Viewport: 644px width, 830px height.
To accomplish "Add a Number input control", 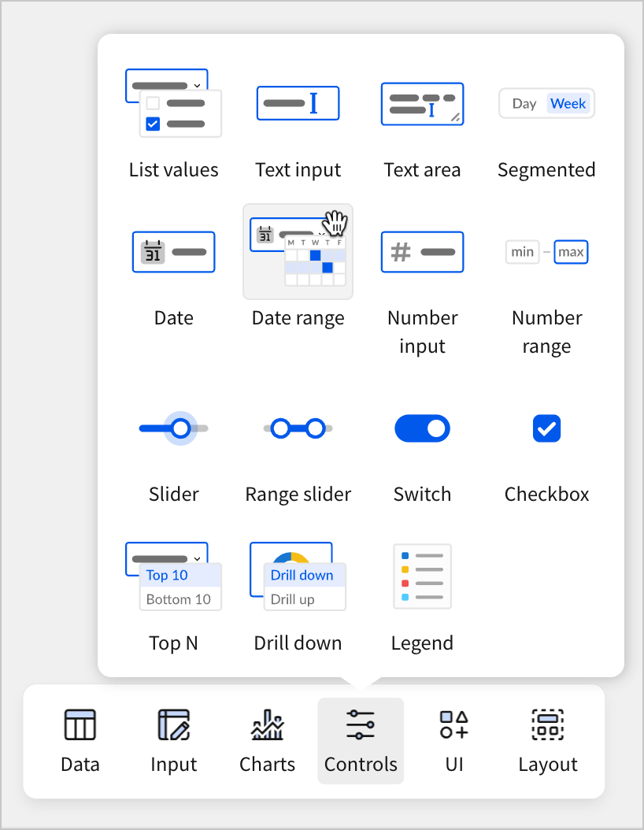I will [x=422, y=253].
